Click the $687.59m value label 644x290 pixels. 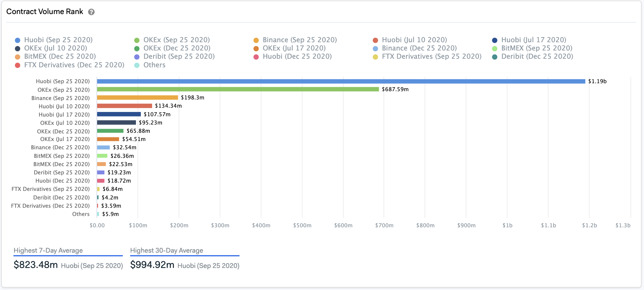coord(395,89)
